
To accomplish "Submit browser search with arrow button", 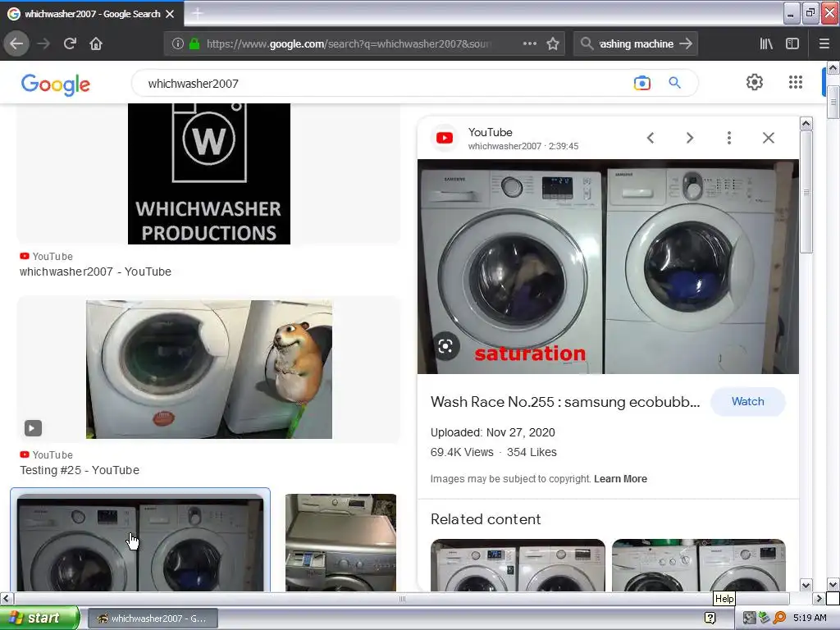I will 686,43.
